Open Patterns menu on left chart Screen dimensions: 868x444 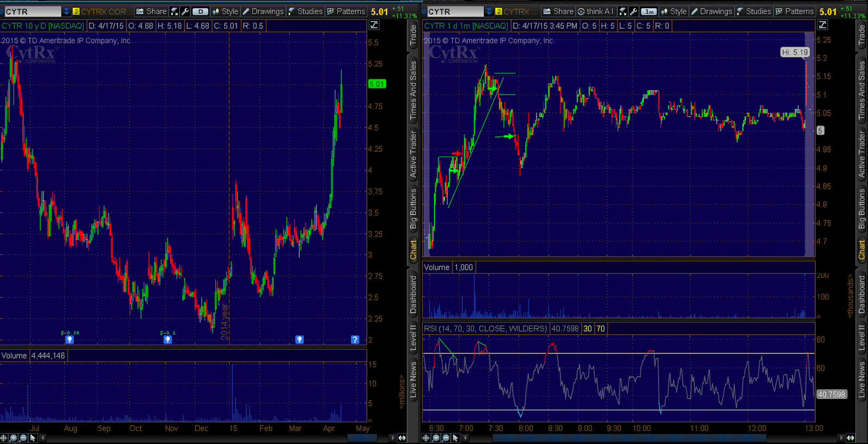tap(346, 11)
